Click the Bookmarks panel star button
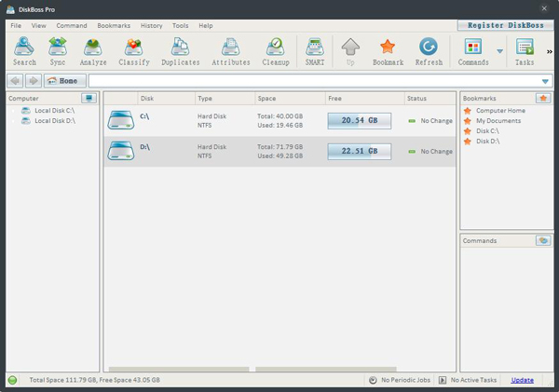Viewport: 559px width, 392px height. point(543,98)
